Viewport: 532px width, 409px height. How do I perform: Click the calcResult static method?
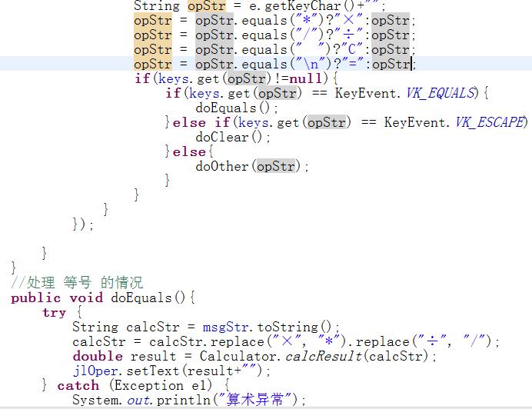click(x=324, y=357)
